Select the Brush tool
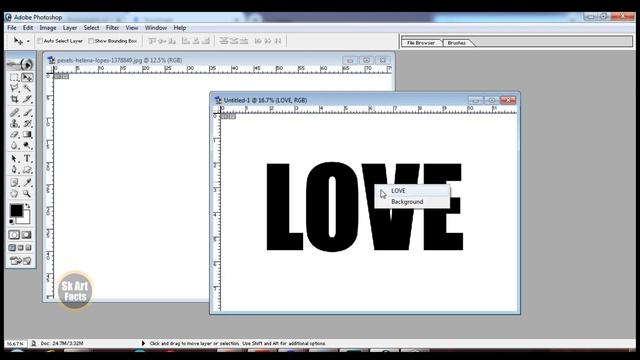The height and width of the screenshot is (360, 640). [x=27, y=112]
